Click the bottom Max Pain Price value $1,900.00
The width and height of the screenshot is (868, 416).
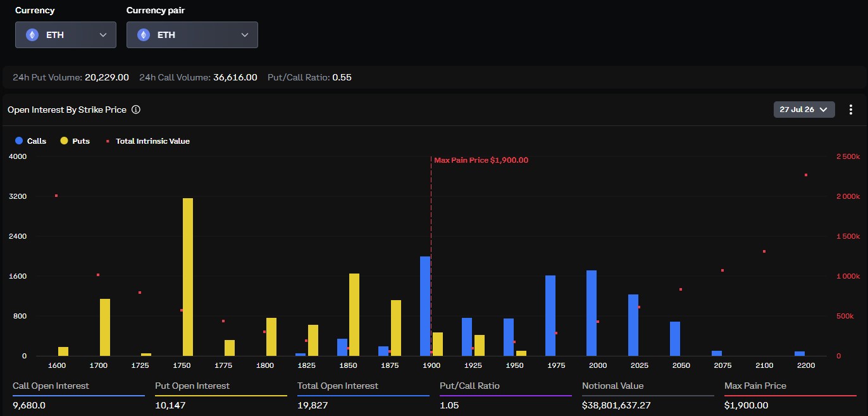point(747,405)
